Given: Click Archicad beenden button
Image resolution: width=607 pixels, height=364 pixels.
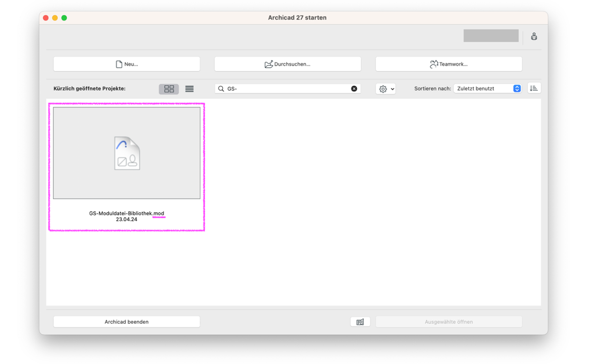Looking at the screenshot, I should pos(127,322).
